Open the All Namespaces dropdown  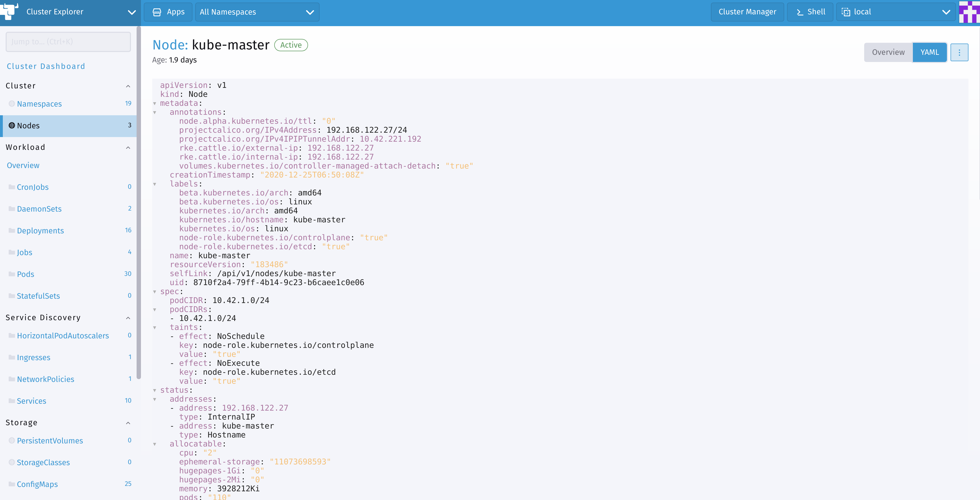click(x=257, y=12)
